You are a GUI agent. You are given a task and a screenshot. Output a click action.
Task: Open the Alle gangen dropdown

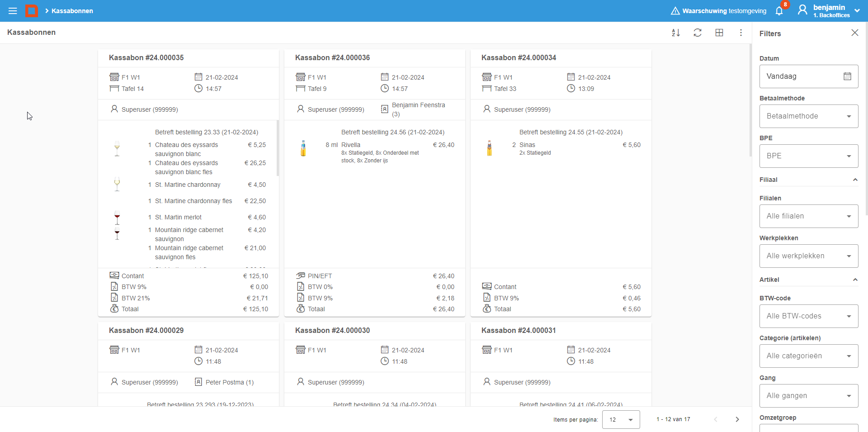coord(809,396)
